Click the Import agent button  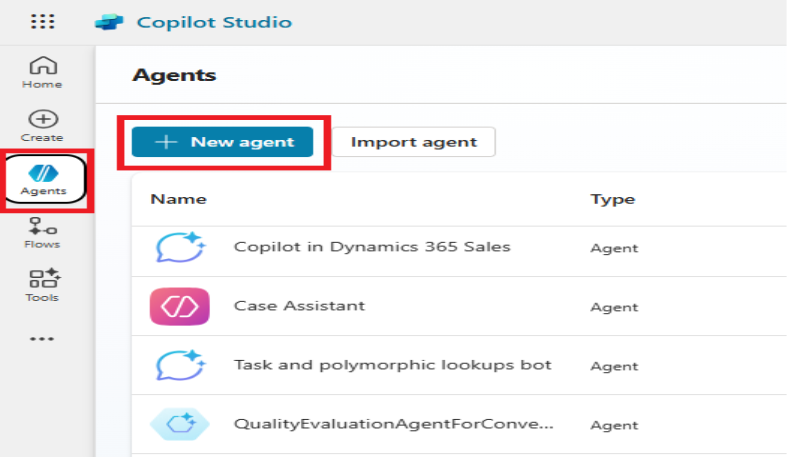pos(413,142)
